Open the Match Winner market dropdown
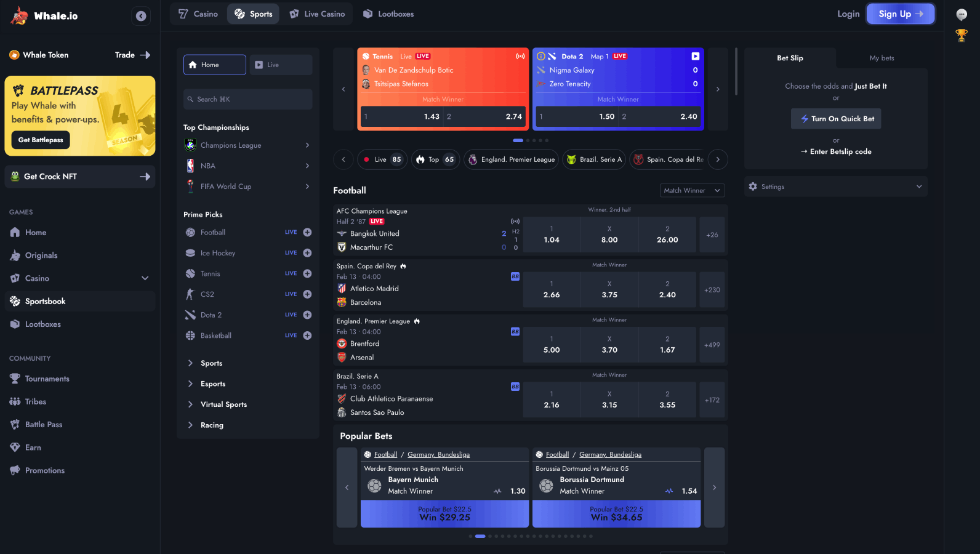The width and height of the screenshot is (980, 554). pos(692,191)
